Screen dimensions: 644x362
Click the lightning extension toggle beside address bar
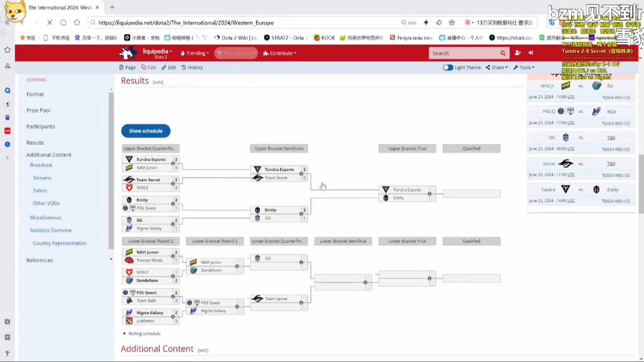click(x=426, y=22)
